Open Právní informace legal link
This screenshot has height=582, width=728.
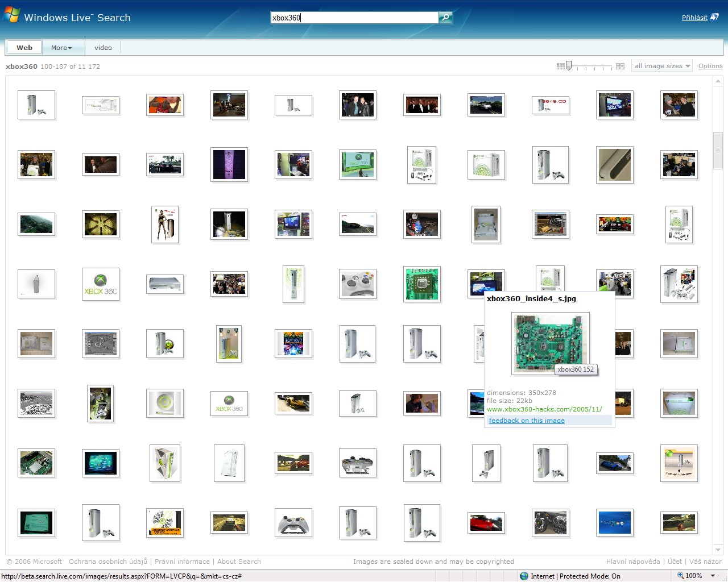[182, 562]
